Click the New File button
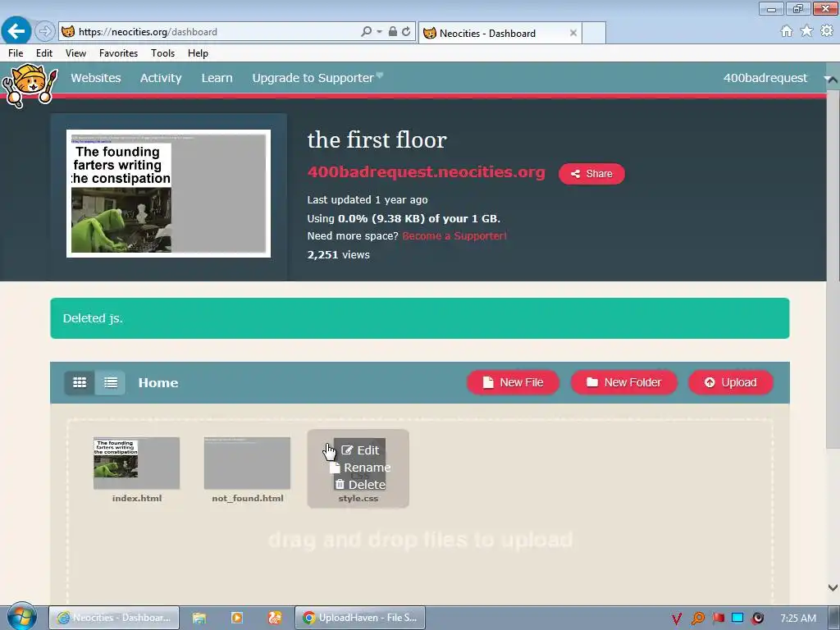840x630 pixels. click(x=514, y=382)
